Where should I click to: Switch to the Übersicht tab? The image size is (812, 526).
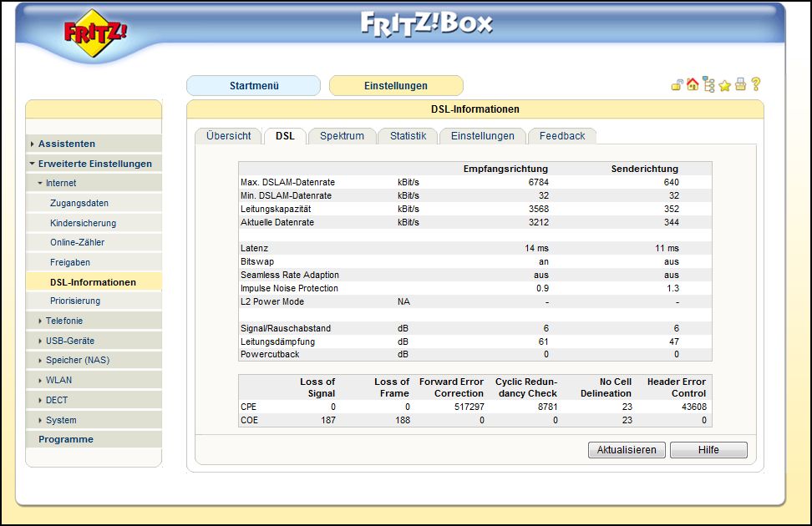[228, 136]
